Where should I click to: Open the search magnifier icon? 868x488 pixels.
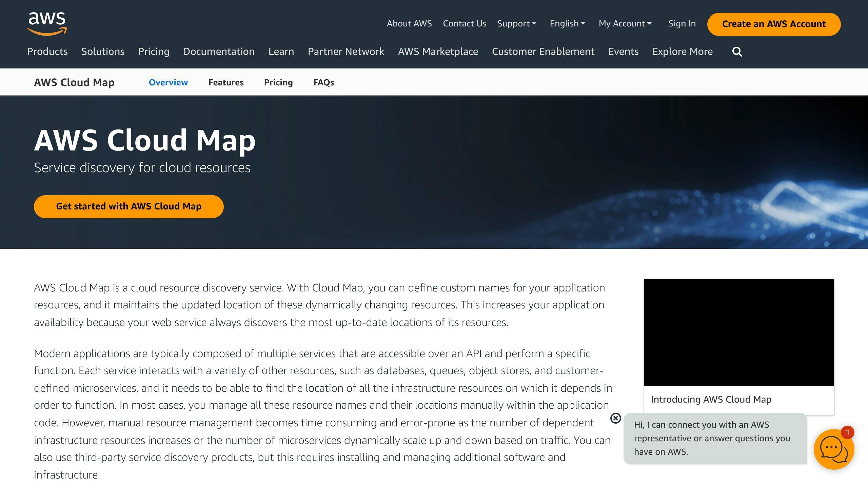coord(737,52)
